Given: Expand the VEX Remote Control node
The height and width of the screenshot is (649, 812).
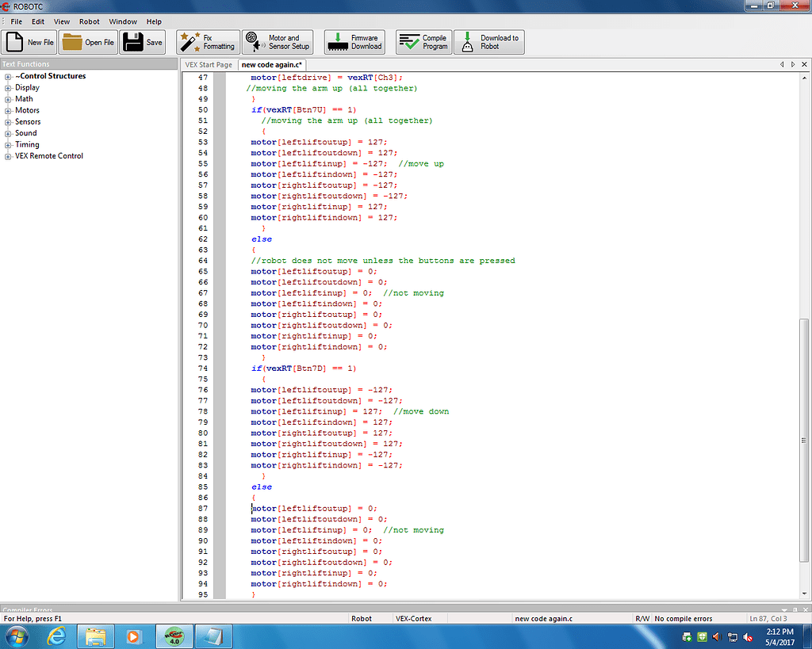Looking at the screenshot, I should tap(8, 156).
